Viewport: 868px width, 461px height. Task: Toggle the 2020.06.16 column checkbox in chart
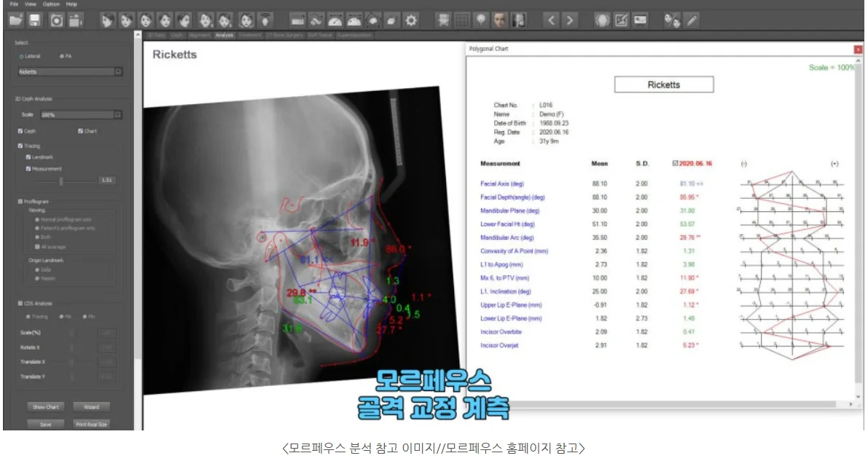(x=675, y=164)
